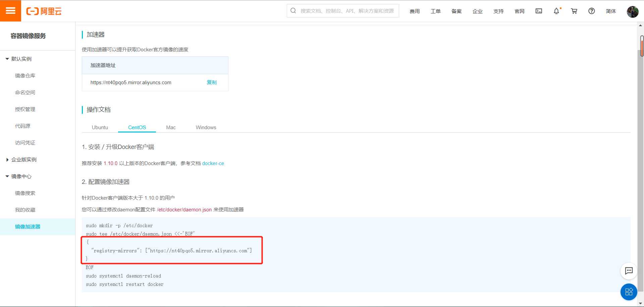Click the 'sudo mkdir -p /etc/docker' line
The width and height of the screenshot is (644, 307).
[x=119, y=225]
